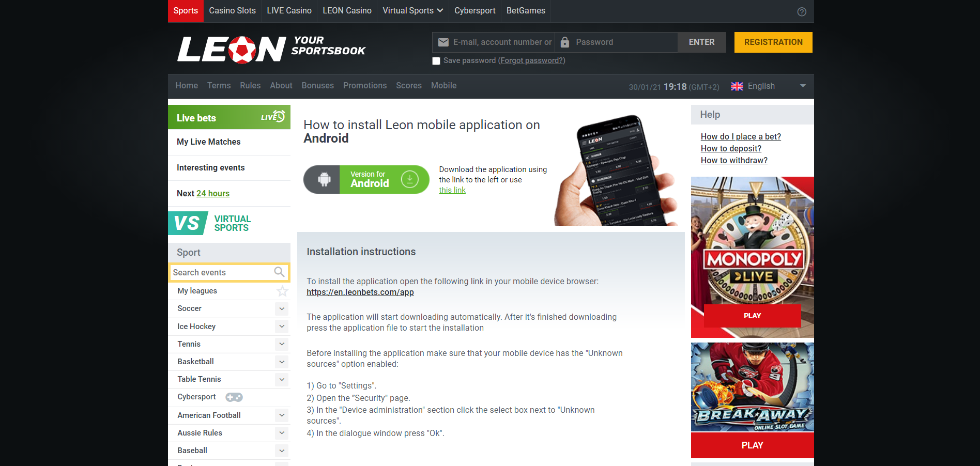Viewport: 980px width, 466px height.
Task: Open the LIVE Casino tab
Action: click(289, 11)
